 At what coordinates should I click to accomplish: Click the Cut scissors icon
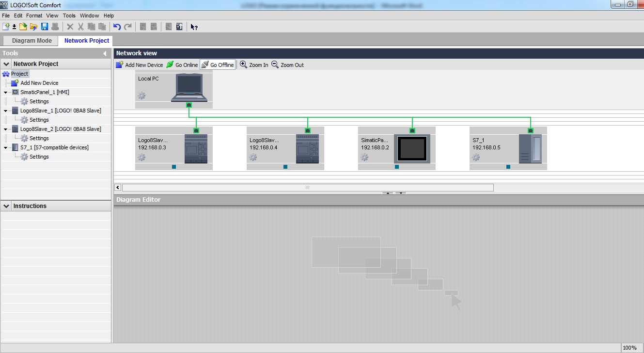pos(81,27)
